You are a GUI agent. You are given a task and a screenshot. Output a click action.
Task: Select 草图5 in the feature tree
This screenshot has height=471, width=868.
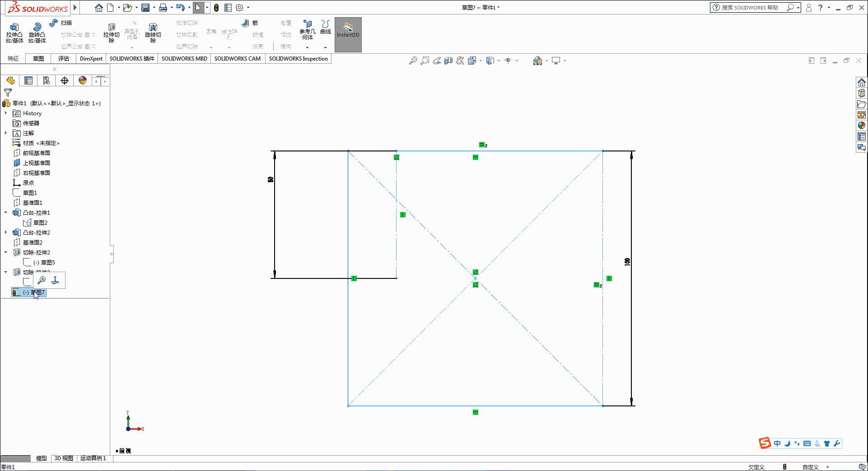44,262
